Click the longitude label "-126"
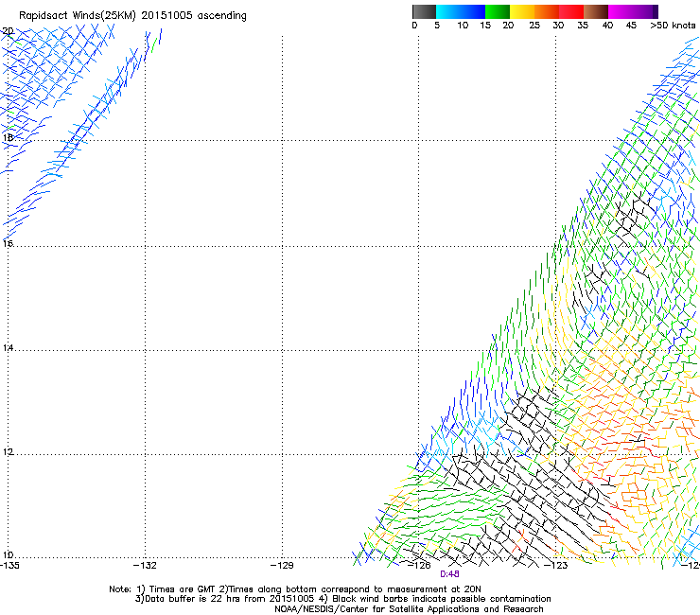This screenshot has width=700, height=615. pos(419,566)
